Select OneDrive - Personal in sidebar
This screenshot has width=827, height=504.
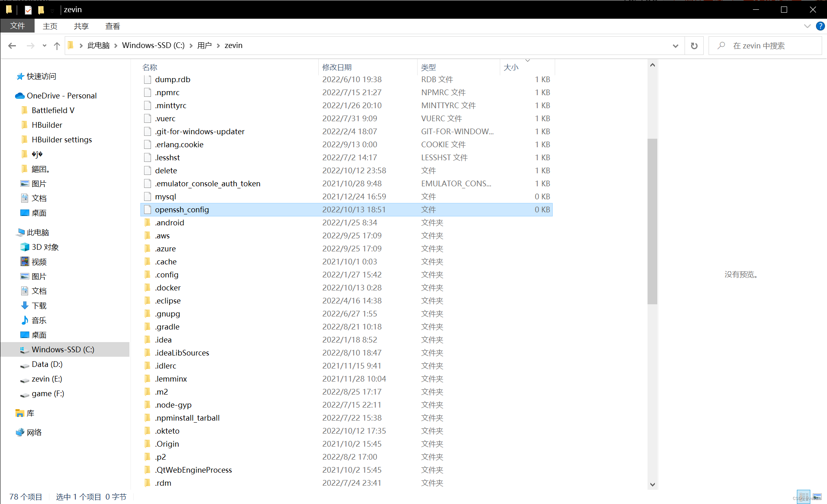(x=62, y=96)
